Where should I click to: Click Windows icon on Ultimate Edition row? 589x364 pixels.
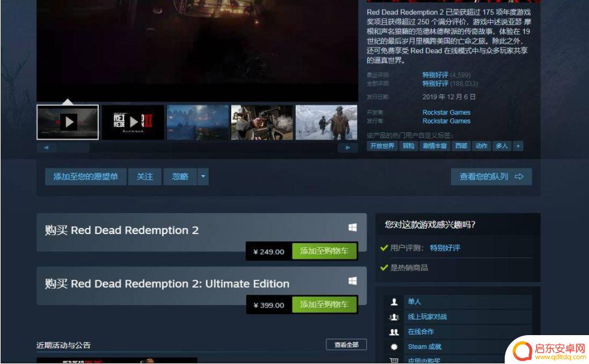(352, 281)
